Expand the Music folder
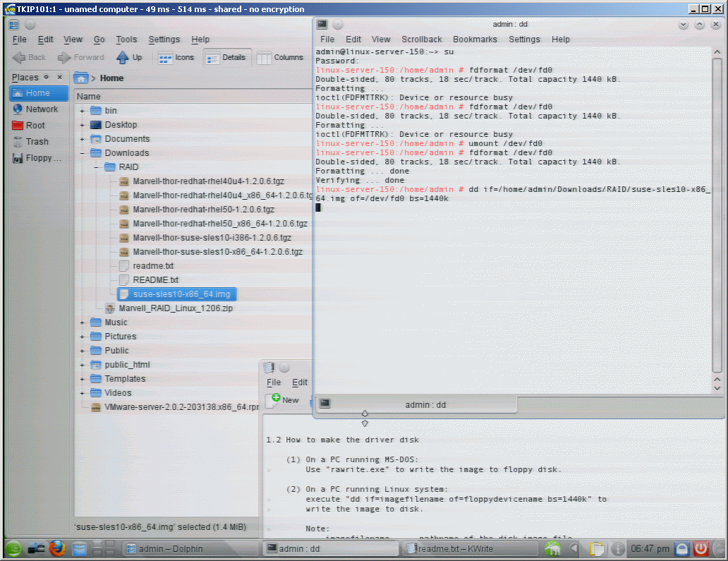728x561 pixels. [82, 322]
